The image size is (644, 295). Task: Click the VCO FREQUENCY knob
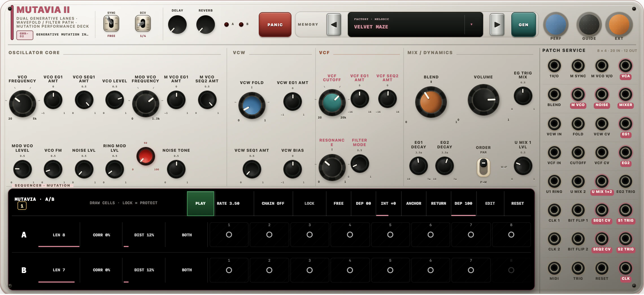tap(22, 104)
